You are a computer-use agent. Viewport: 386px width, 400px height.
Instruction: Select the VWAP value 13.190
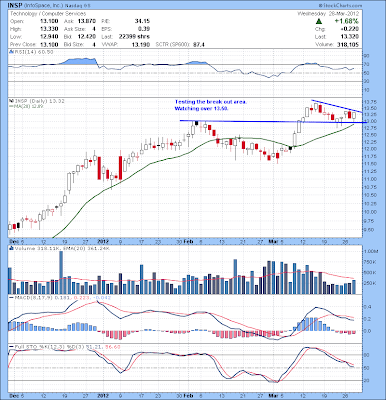pos(141,44)
